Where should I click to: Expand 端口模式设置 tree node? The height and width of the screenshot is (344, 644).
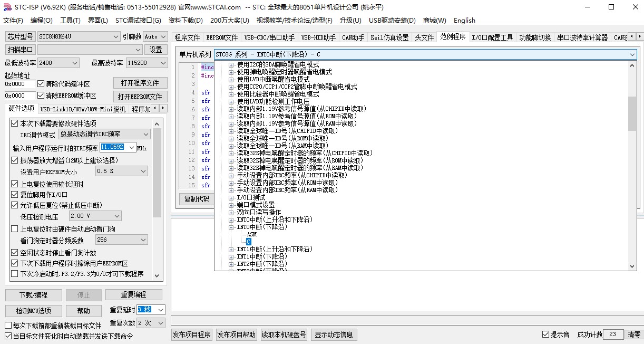point(231,205)
